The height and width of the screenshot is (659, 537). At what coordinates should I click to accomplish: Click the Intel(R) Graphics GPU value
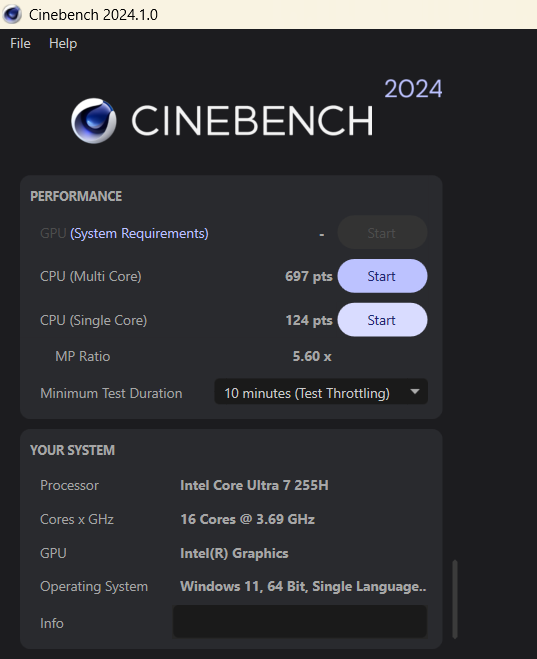[234, 554]
